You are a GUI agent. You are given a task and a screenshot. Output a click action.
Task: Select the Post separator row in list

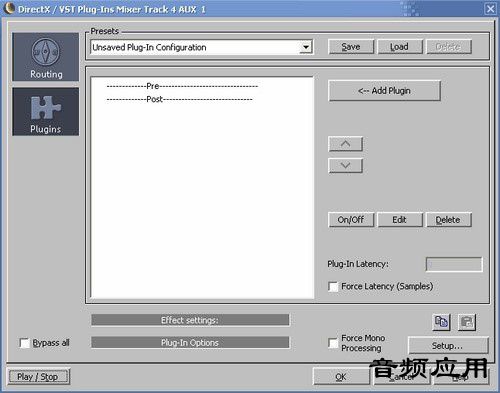tap(180, 99)
